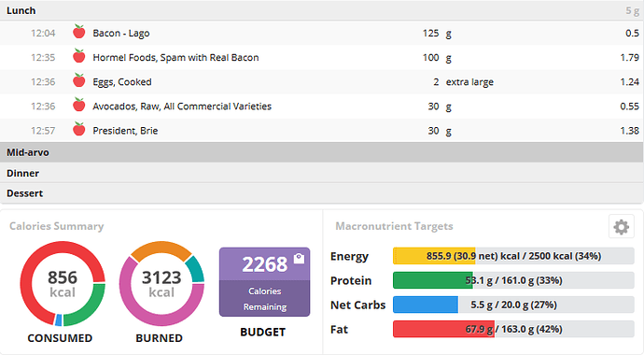Click the apple icon beside Eggs, Cooked
The height and width of the screenshot is (355, 644).
point(78,80)
